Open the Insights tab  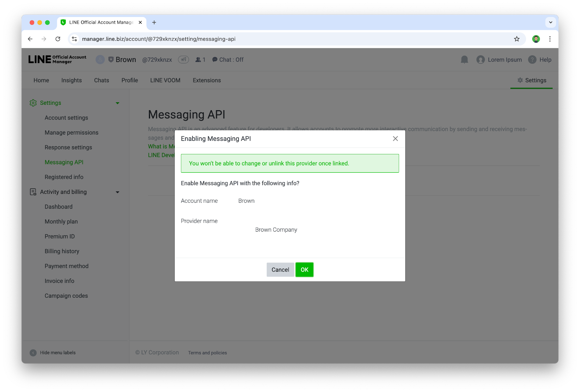[71, 80]
